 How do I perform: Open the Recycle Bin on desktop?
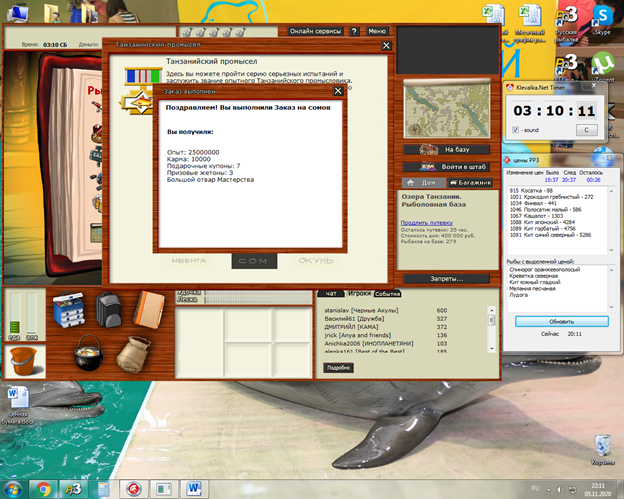click(x=601, y=445)
